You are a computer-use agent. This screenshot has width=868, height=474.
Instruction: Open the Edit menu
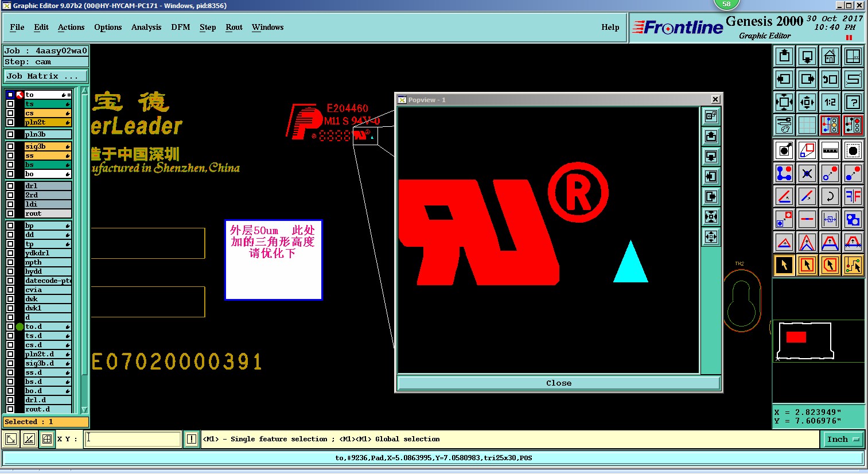41,27
